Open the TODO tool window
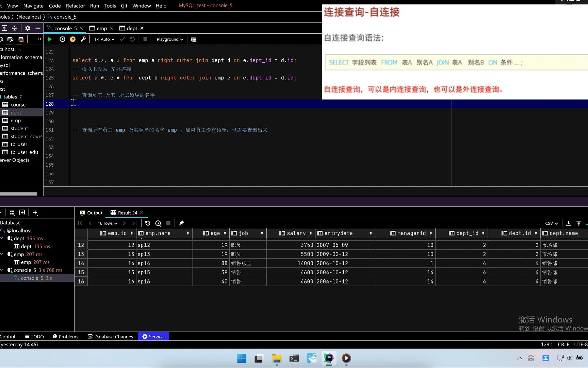 pyautogui.click(x=34, y=337)
